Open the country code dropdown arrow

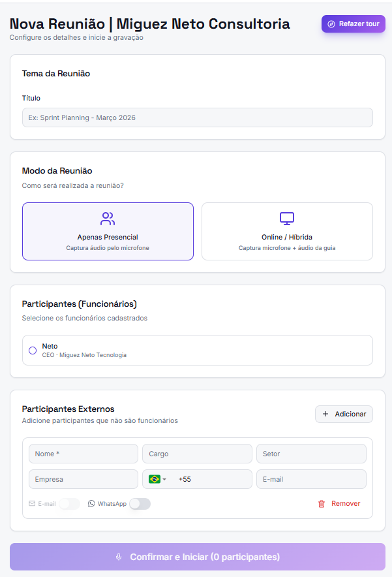[164, 479]
